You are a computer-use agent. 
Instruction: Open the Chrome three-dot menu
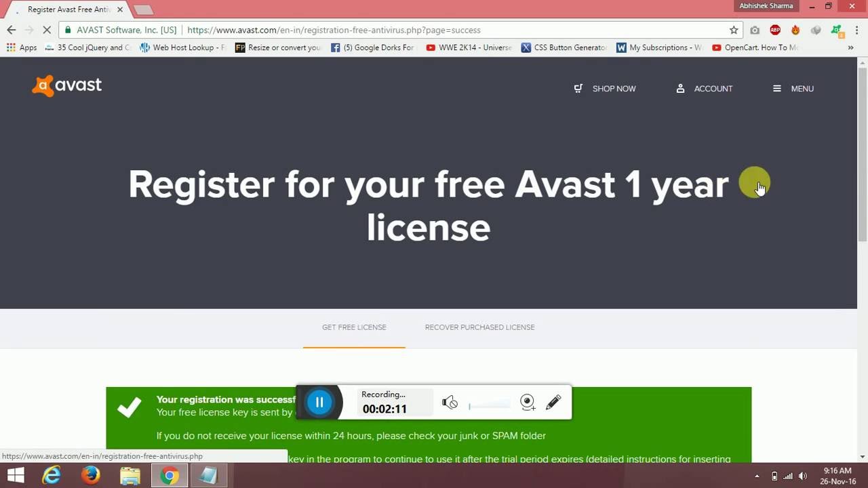coord(856,30)
